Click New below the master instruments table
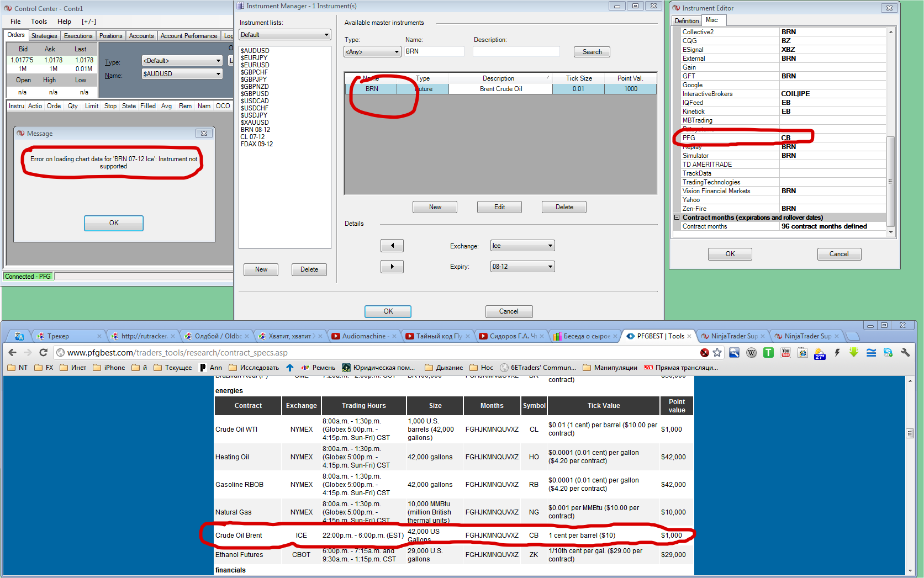Viewport: 924px width, 578px height. [435, 207]
